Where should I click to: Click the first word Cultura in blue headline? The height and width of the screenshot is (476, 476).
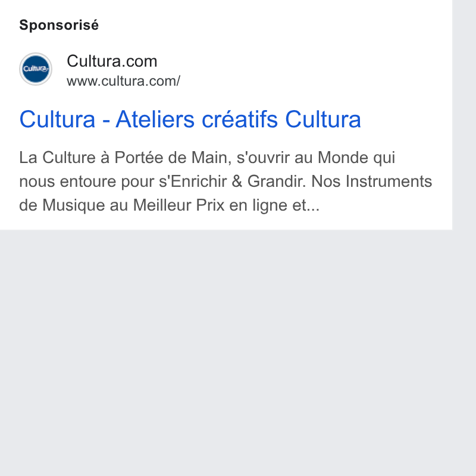pos(57,120)
